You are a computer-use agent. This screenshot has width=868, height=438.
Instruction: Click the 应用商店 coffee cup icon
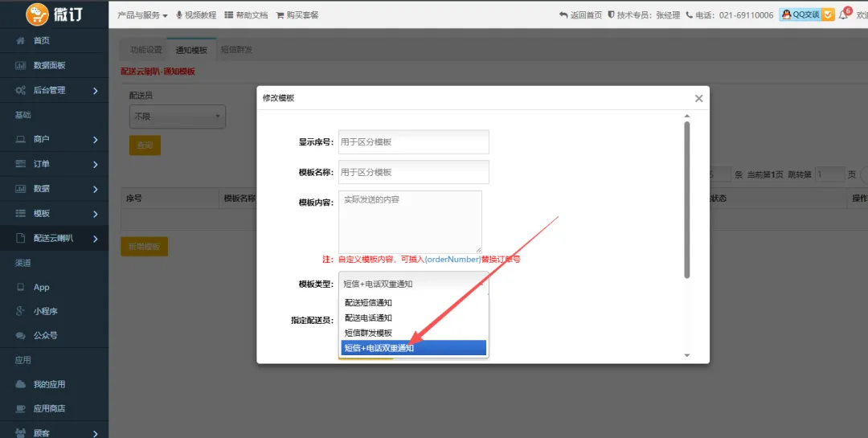click(x=20, y=408)
